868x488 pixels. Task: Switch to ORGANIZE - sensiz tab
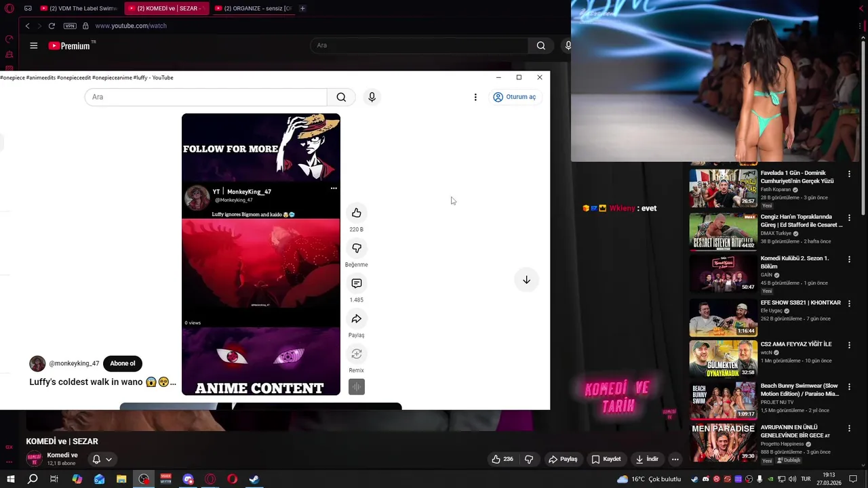point(253,8)
